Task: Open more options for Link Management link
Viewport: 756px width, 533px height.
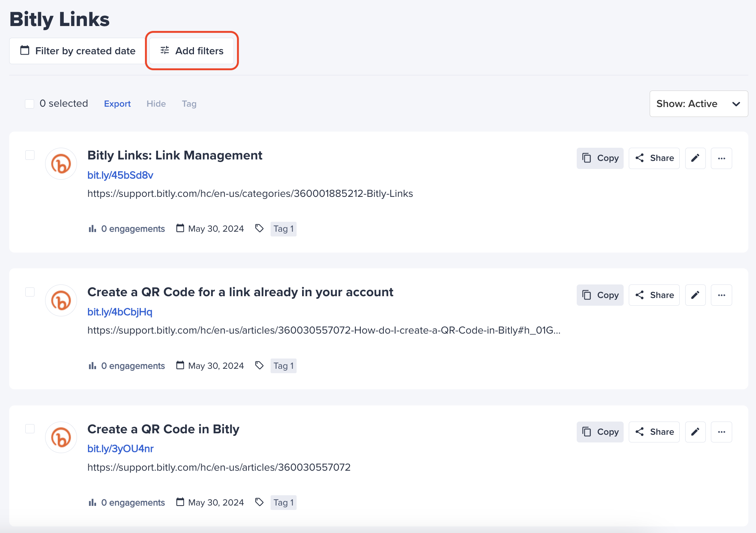Action: point(722,158)
